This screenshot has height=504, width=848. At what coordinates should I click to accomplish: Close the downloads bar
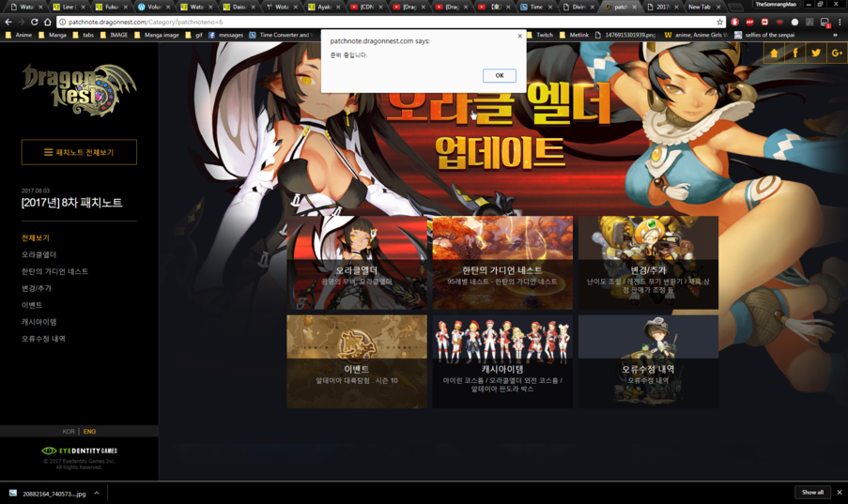pyautogui.click(x=840, y=492)
